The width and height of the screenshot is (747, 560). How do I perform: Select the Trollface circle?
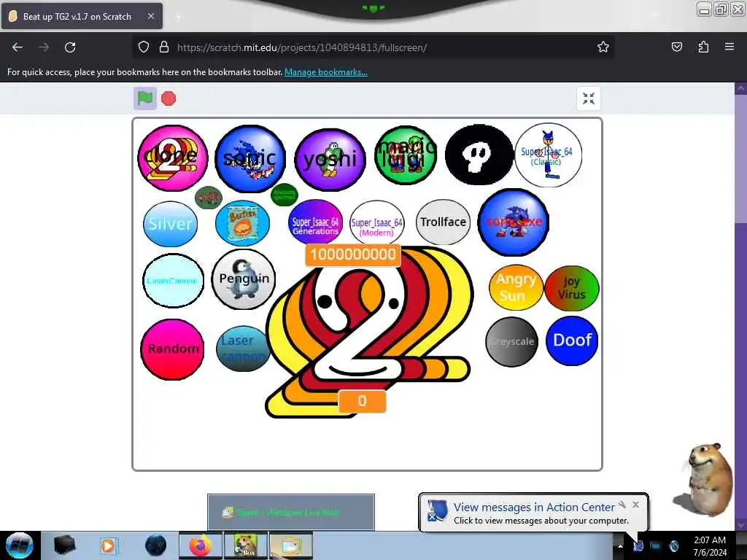(443, 222)
